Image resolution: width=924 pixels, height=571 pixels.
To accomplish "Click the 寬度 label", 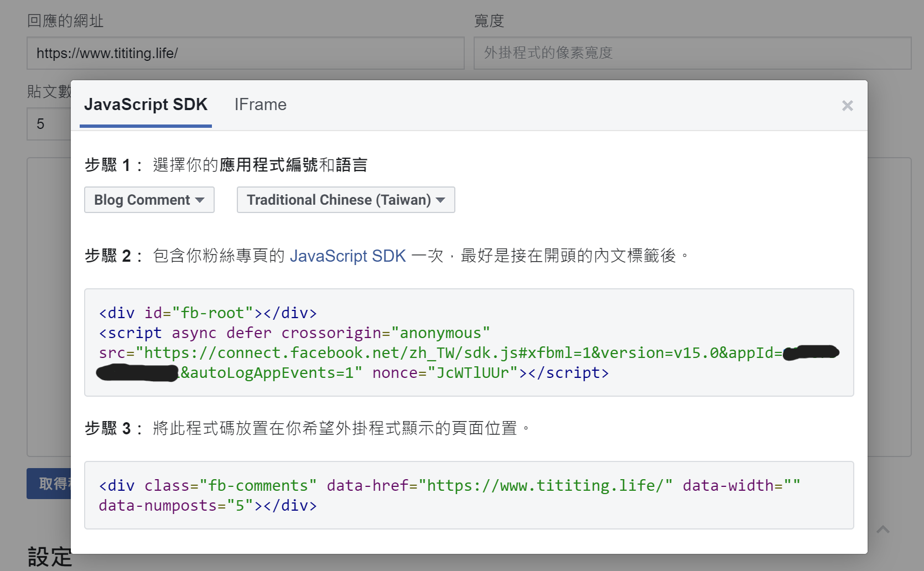I will (x=489, y=21).
